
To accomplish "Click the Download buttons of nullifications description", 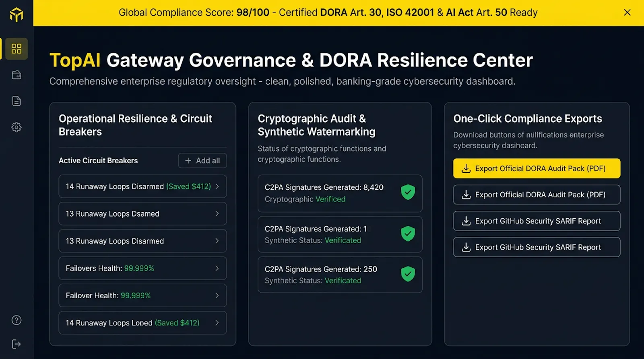I will [x=528, y=140].
